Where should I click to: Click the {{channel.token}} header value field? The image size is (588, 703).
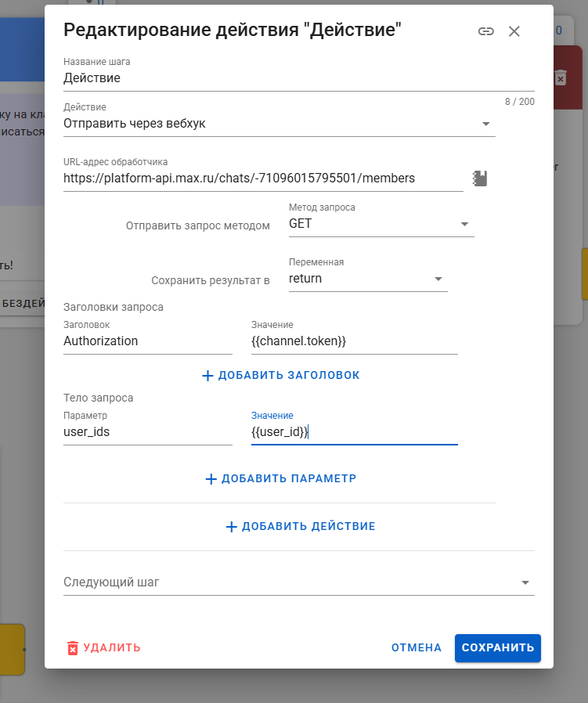tap(354, 341)
